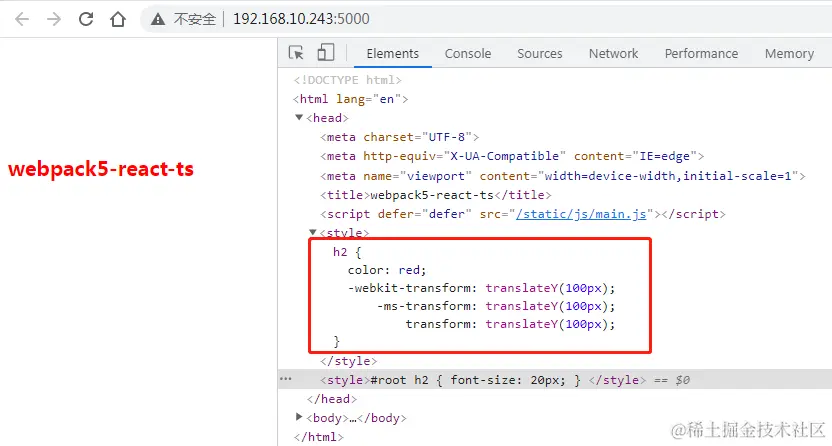Select the script defer node
832x446 pixels.
(x=523, y=214)
